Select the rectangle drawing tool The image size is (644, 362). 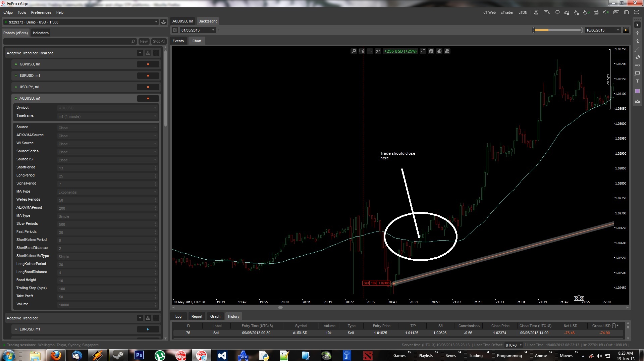point(637,73)
